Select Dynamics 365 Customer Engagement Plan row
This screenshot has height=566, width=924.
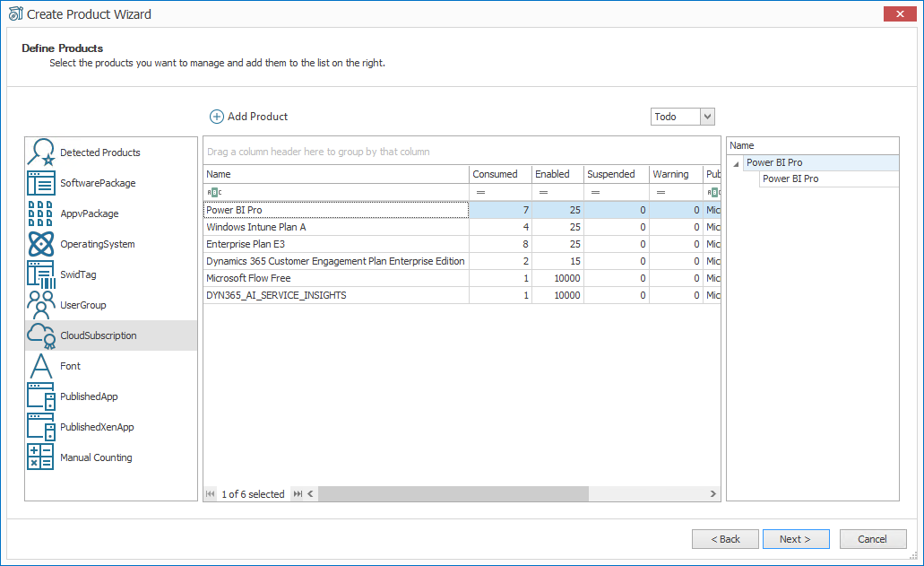[x=462, y=261]
